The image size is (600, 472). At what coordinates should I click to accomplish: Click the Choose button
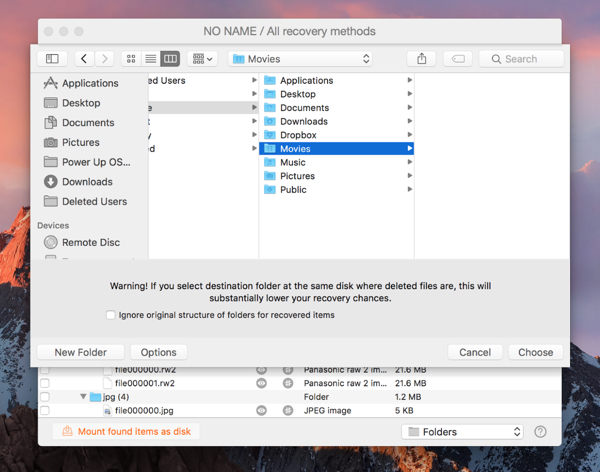(x=536, y=352)
